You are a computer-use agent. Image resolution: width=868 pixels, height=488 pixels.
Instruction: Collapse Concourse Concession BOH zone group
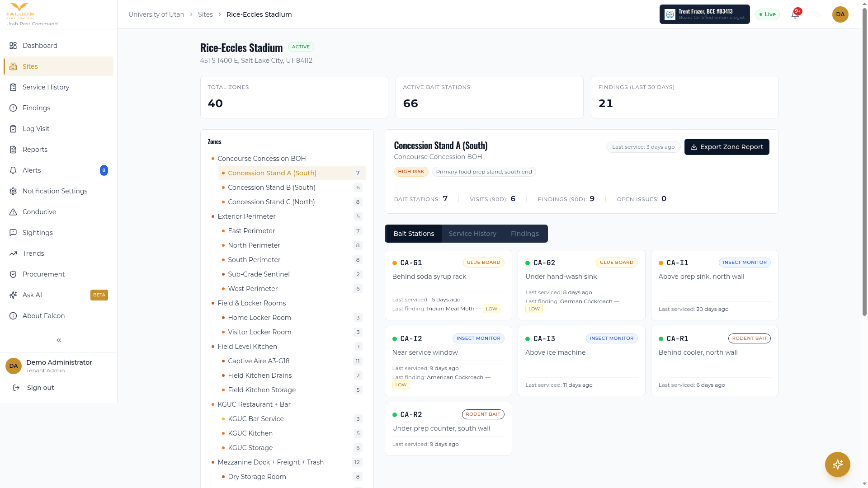pyautogui.click(x=287, y=159)
